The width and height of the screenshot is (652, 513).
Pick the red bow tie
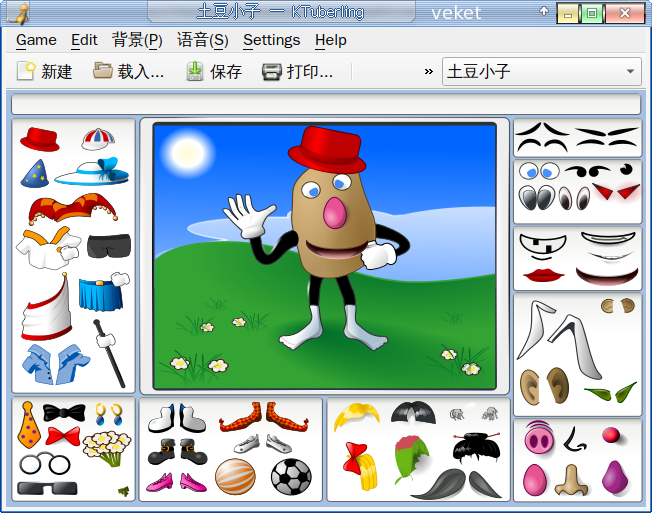(63, 436)
